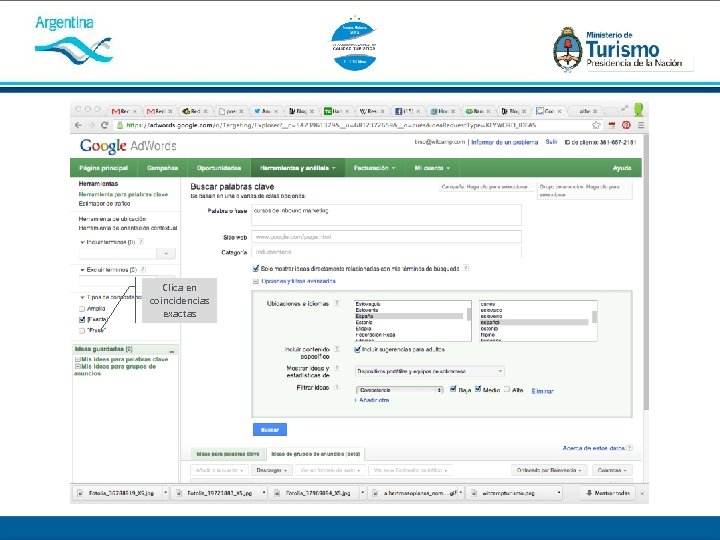Click the Mostrar todas downloads button

pyautogui.click(x=608, y=493)
